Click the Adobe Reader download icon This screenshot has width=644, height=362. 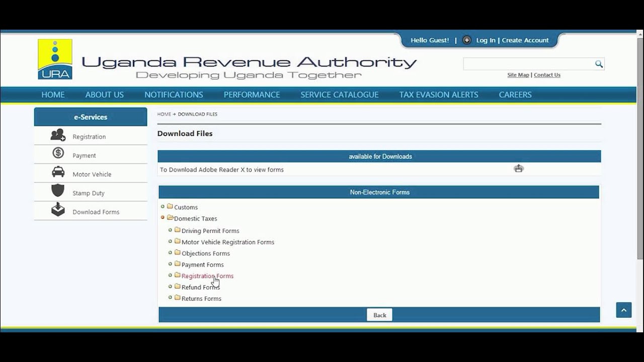click(519, 168)
